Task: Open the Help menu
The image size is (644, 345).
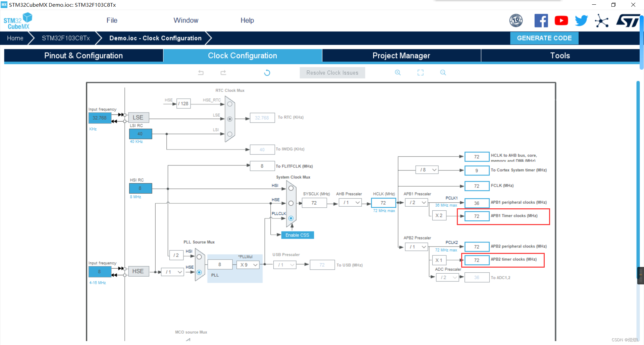Action: [x=247, y=20]
